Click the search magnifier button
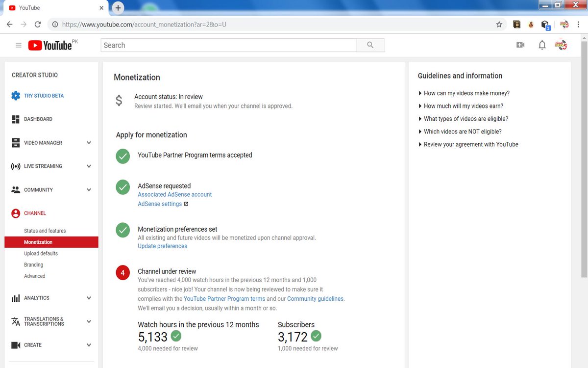Screen dimensions: 588x368 point(370,45)
